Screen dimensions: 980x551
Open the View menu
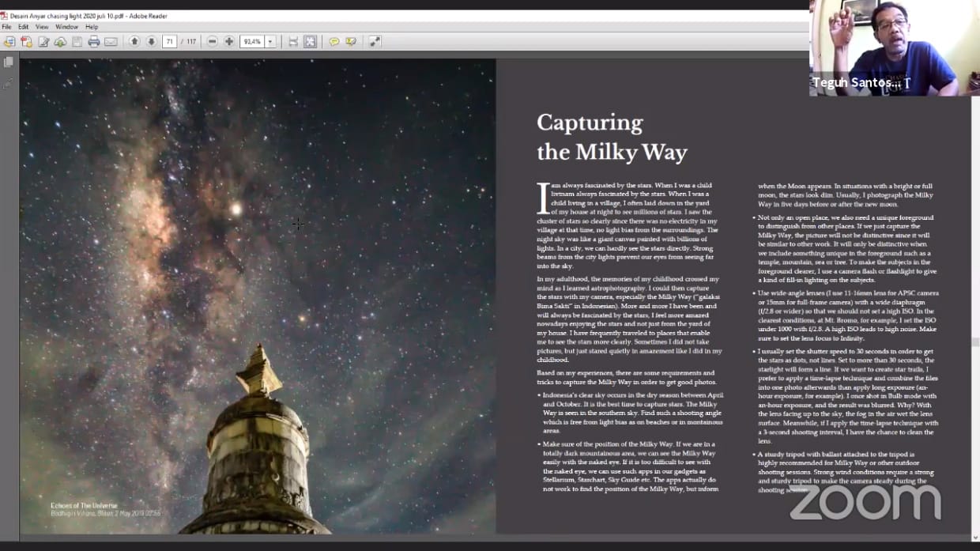pos(42,27)
